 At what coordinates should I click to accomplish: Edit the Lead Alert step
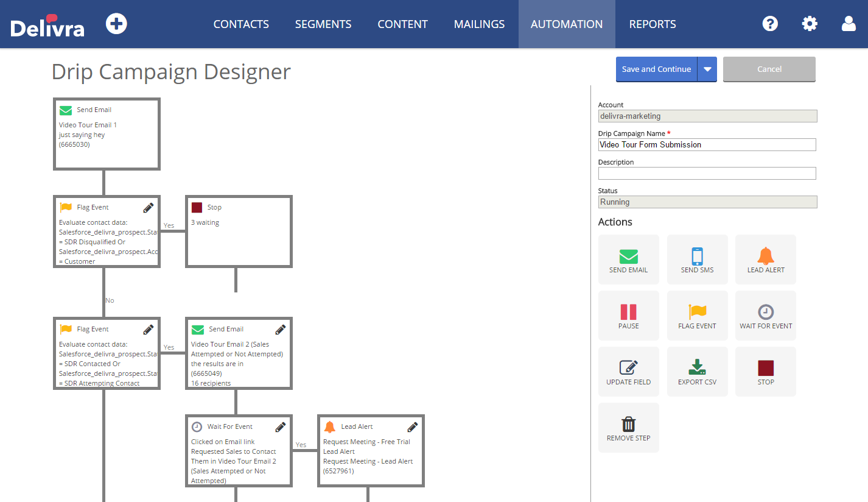(413, 427)
